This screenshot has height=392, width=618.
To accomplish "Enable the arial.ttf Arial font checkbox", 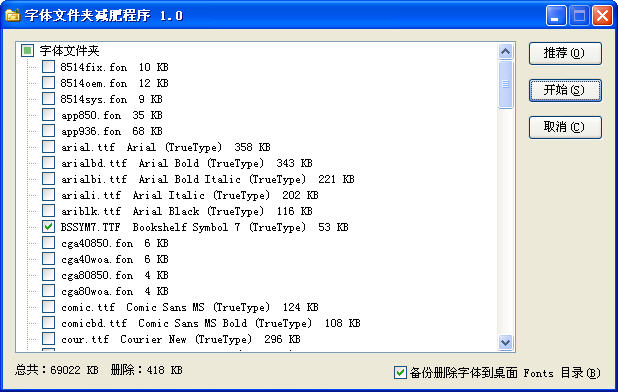I will click(48, 147).
